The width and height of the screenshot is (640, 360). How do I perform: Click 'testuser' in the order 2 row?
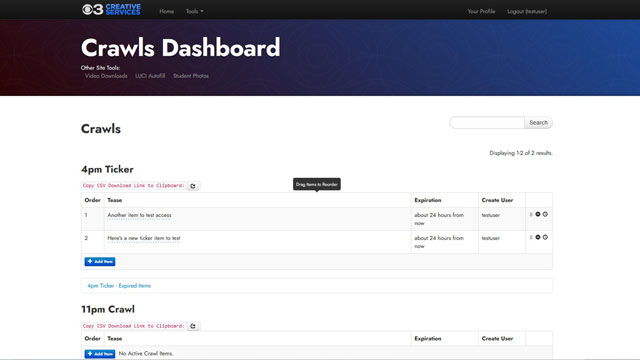(x=491, y=238)
